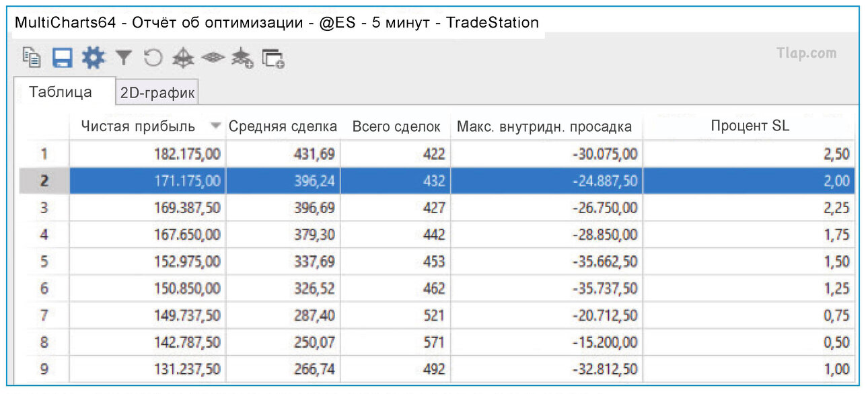
Task: Click net profit cell 167.650,00
Action: coord(147,235)
